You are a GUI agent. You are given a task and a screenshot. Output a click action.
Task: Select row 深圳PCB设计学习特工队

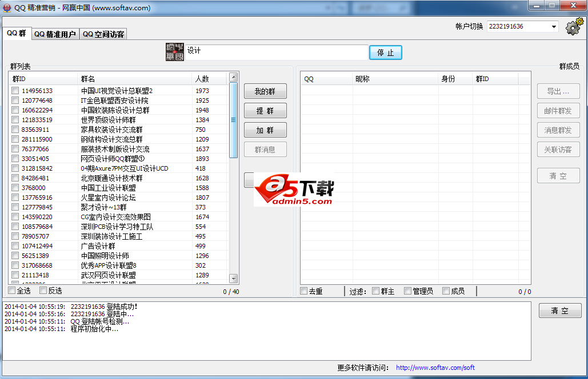click(118, 227)
